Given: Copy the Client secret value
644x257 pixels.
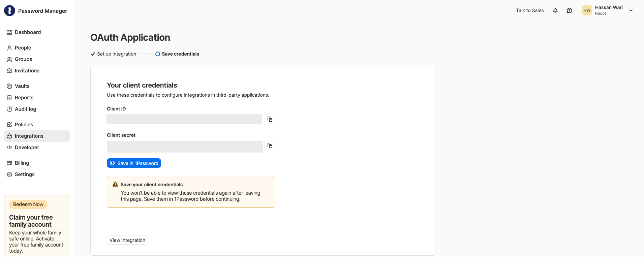Looking at the screenshot, I should (270, 146).
